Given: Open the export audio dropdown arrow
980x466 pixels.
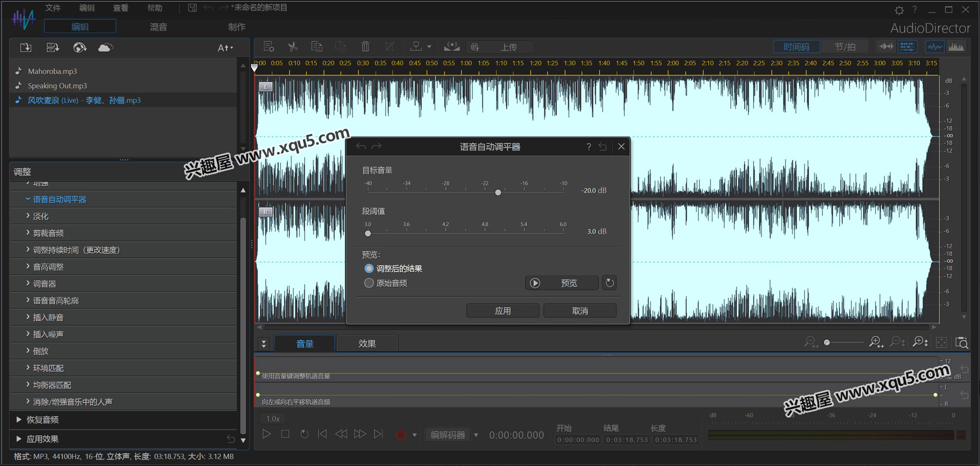Looking at the screenshot, I should point(429,47).
